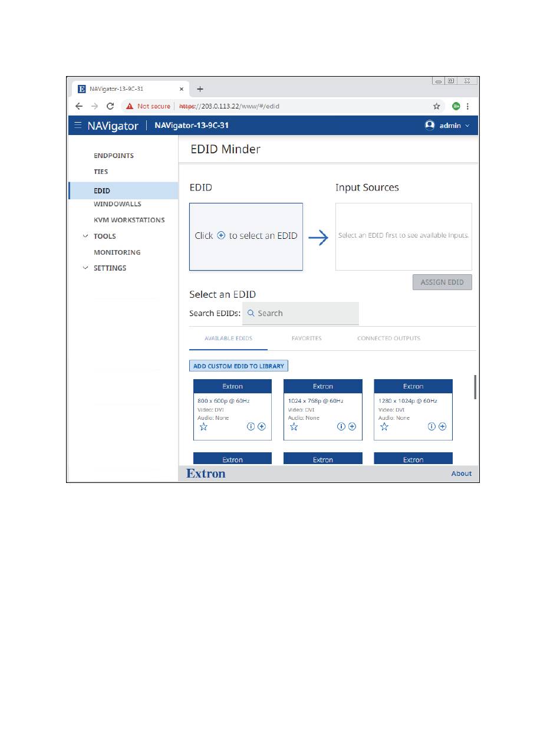
Task: Add the 1280 x 1024p EDID with plus icon
Action: click(x=442, y=426)
